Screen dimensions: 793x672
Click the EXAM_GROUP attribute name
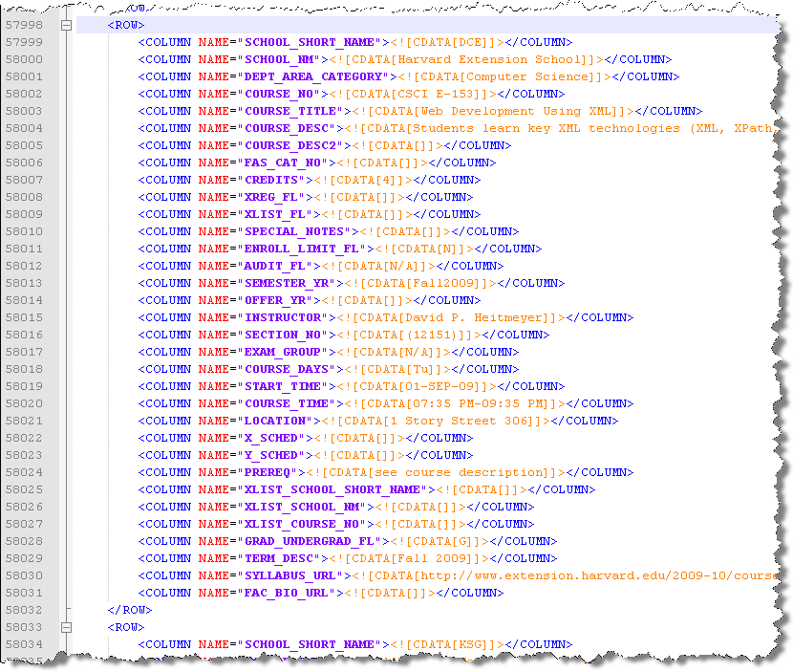(x=283, y=352)
